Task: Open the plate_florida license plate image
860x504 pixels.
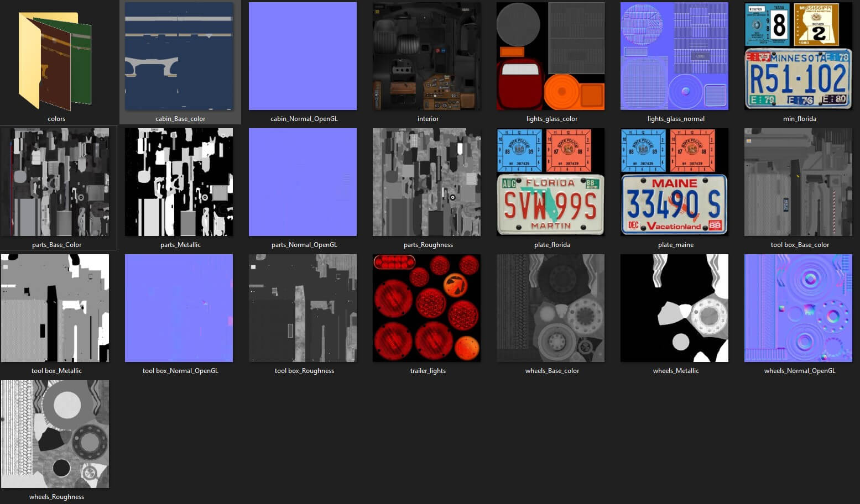Action: point(551,182)
